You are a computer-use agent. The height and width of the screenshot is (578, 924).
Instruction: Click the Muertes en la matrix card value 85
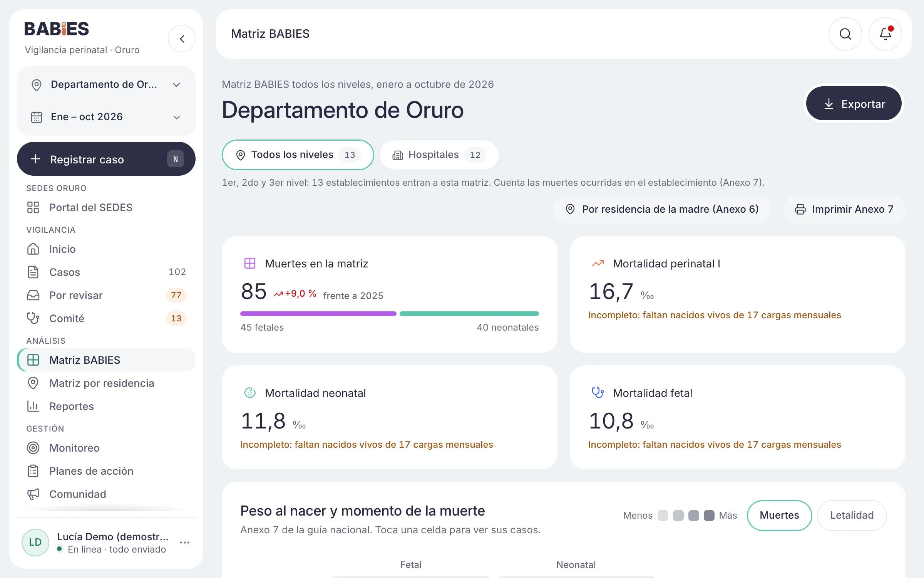254,291
